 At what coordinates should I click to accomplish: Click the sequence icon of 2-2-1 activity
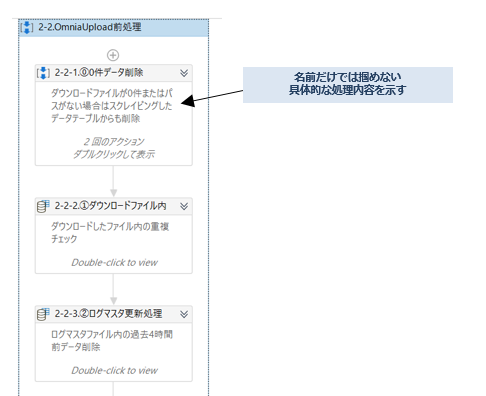(43, 73)
